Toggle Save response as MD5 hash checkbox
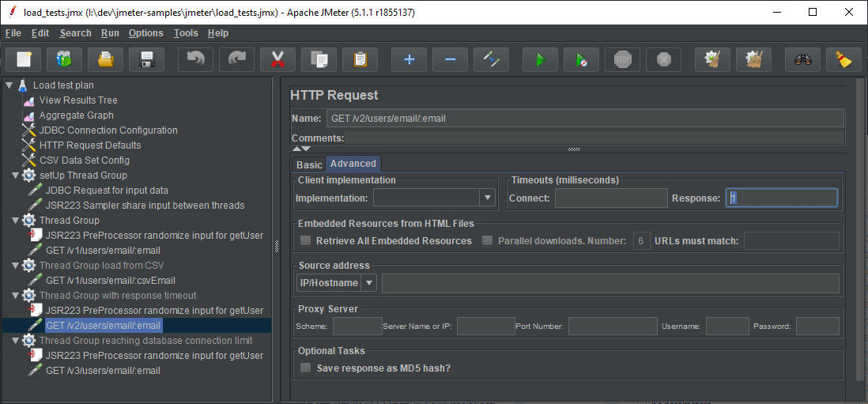This screenshot has height=404, width=868. [305, 368]
